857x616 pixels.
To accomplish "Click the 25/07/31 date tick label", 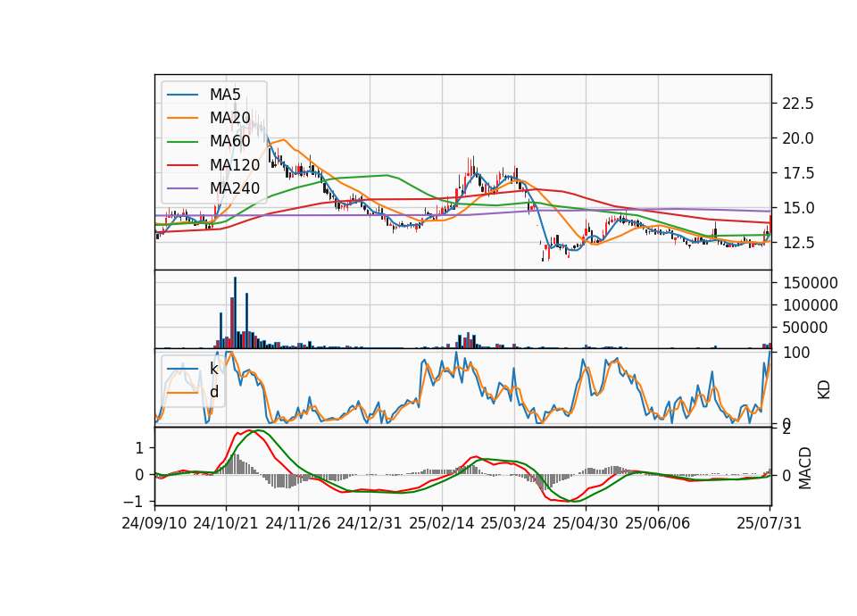I will (x=769, y=523).
